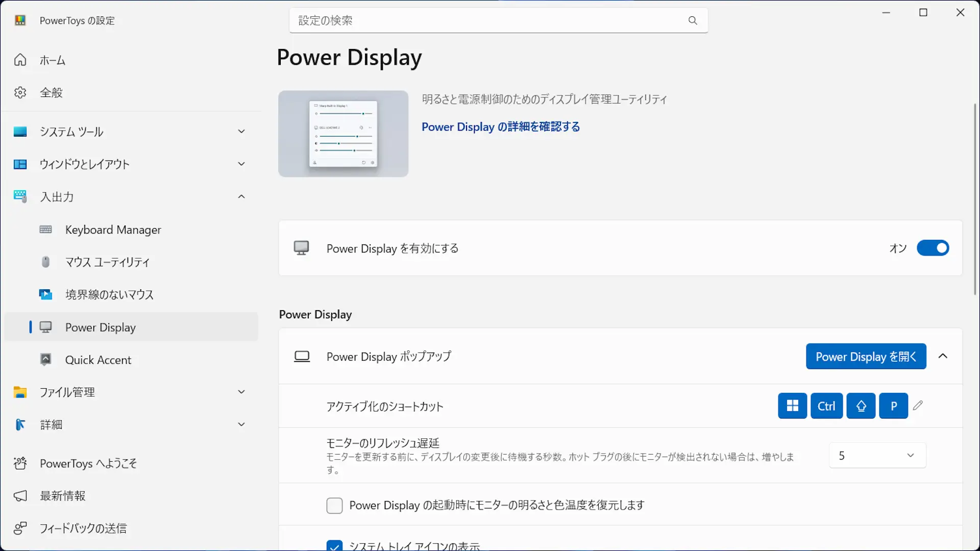Click the Quick Accent icon
Viewport: 980px width, 551px height.
coord(45,360)
